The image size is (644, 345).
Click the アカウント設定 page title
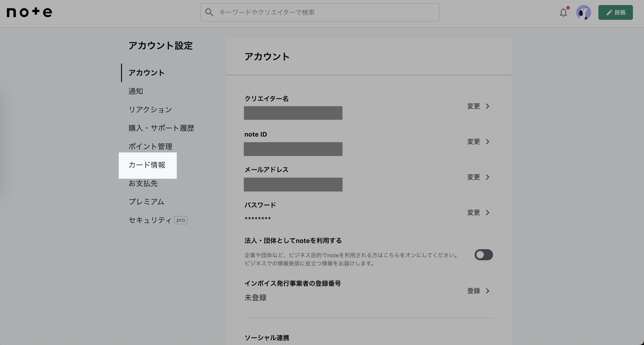tap(160, 46)
